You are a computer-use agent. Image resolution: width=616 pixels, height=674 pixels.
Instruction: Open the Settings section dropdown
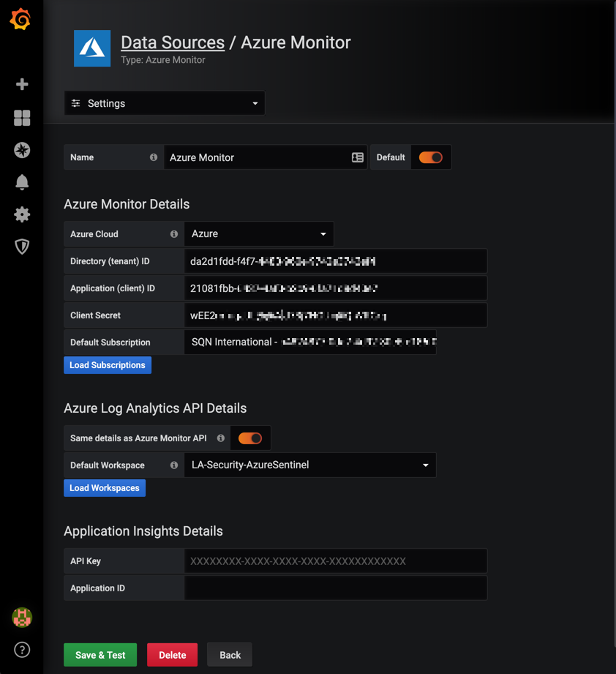(x=164, y=103)
